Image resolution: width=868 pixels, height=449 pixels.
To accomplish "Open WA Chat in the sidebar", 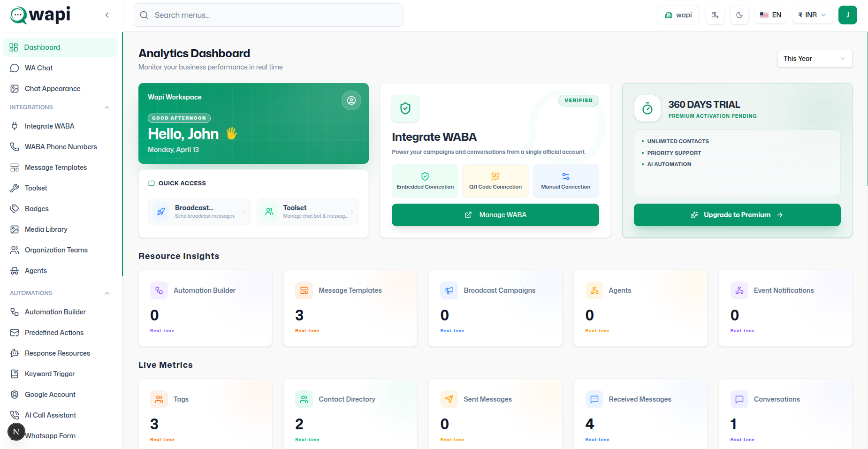I will point(60,68).
